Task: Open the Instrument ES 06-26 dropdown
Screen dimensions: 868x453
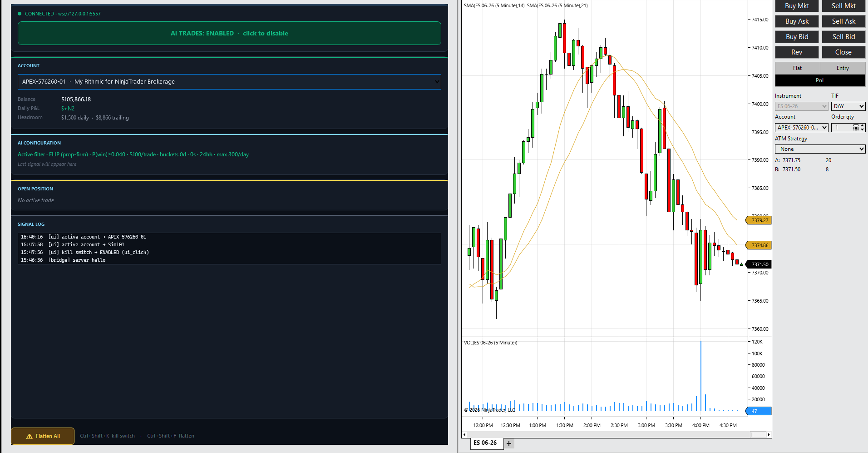Action: click(x=801, y=106)
